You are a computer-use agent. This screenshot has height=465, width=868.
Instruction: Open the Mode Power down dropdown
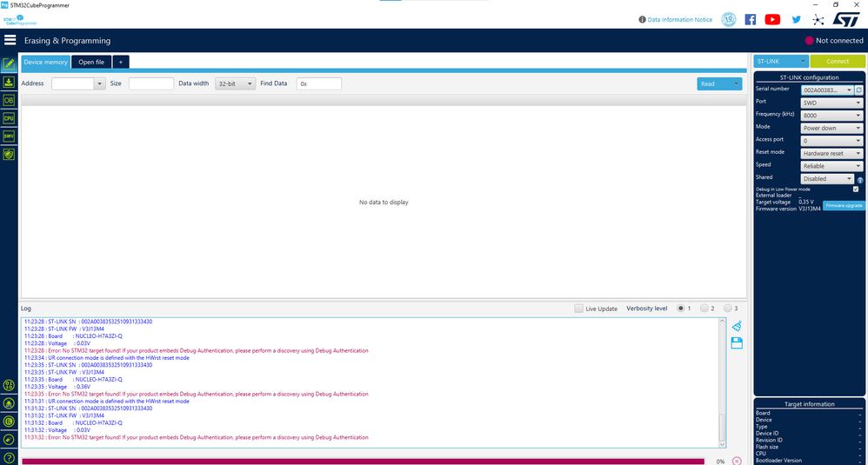click(831, 128)
